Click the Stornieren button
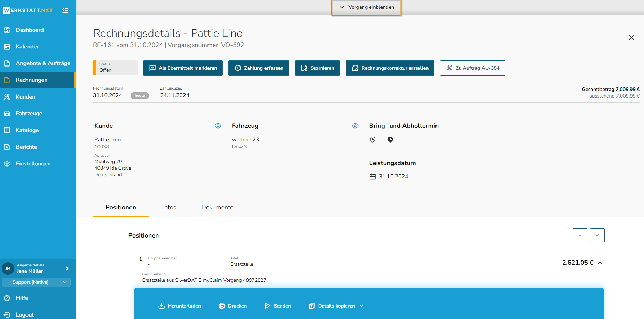This screenshot has width=644, height=319. click(317, 68)
